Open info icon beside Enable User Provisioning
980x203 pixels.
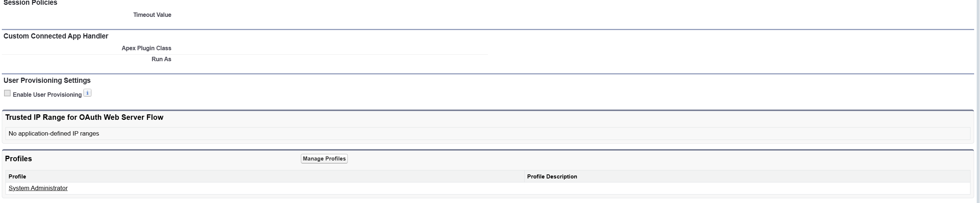click(x=87, y=93)
